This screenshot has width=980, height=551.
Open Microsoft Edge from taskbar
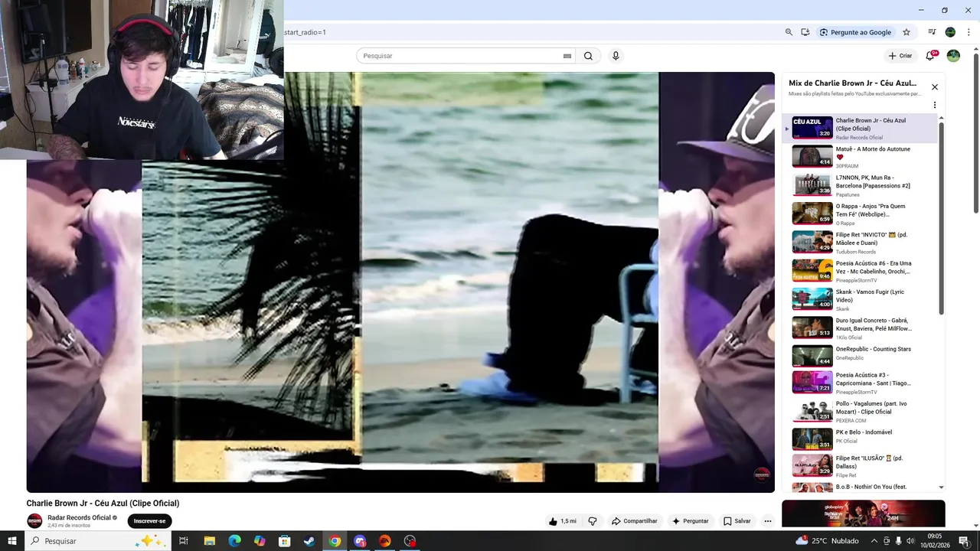(235, 541)
